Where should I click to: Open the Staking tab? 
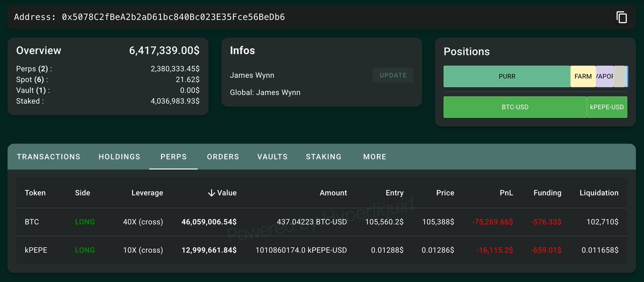[x=324, y=157]
